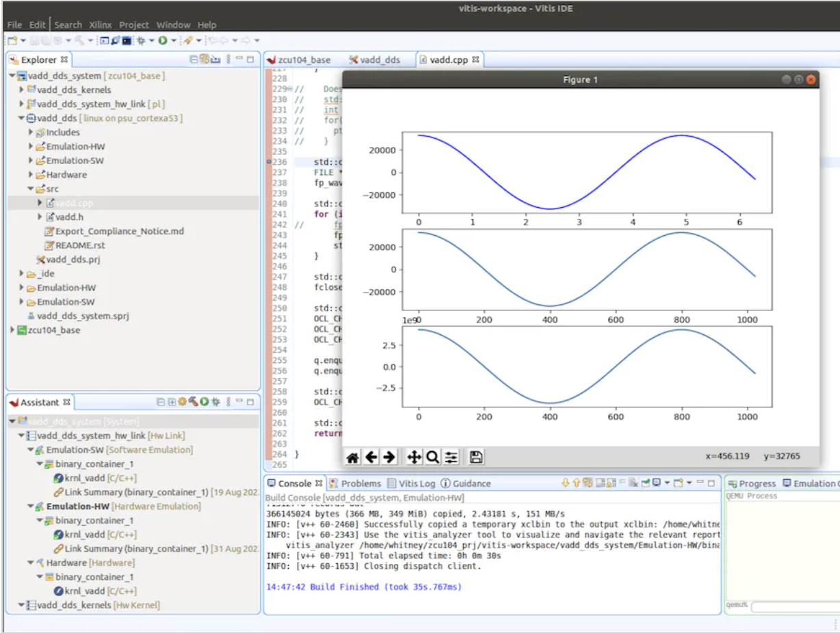840x633 pixels.
Task: Open the Xilinx menu
Action: pyautogui.click(x=100, y=25)
